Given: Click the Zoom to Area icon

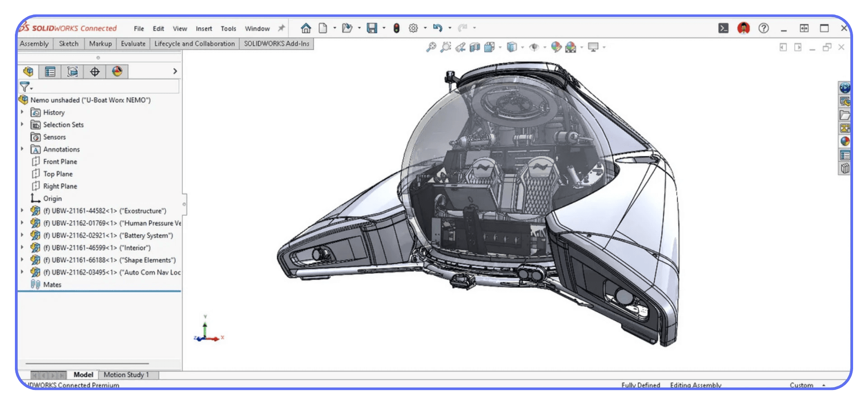Looking at the screenshot, I should point(446,47).
